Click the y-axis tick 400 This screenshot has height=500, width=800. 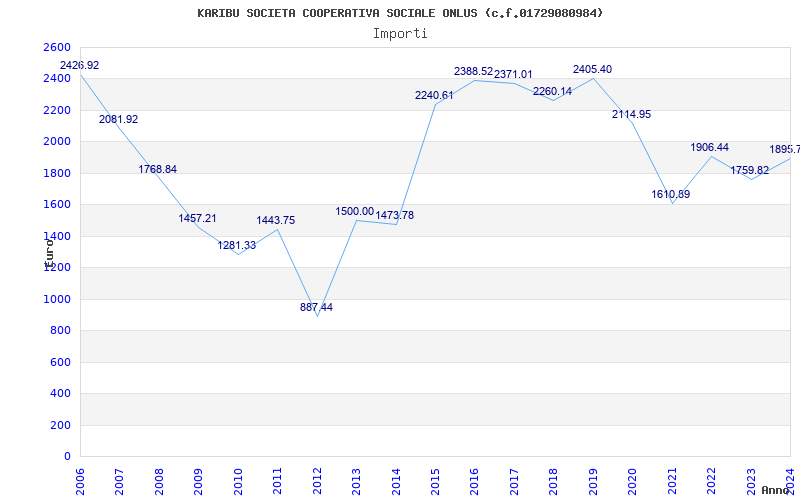[x=61, y=394]
